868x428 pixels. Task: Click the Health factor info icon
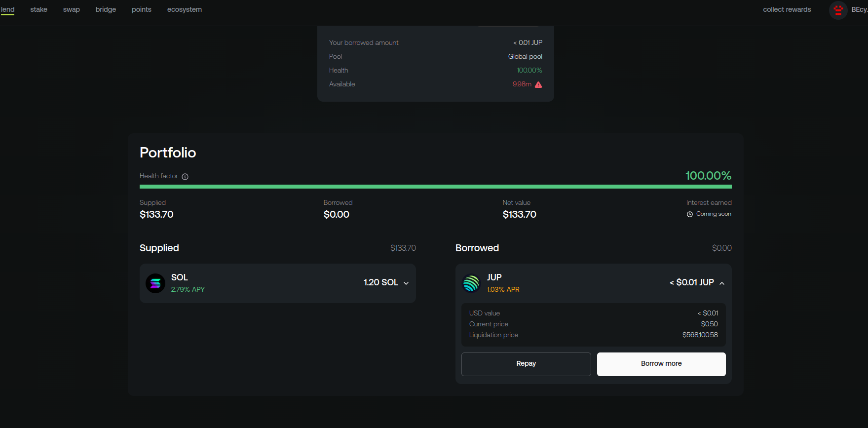point(185,177)
